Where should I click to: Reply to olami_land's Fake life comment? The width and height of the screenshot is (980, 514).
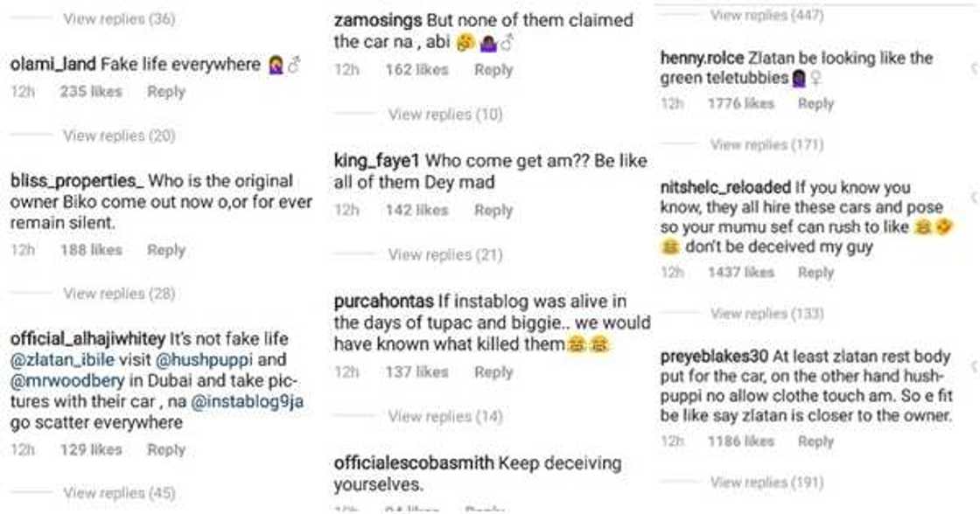pos(166,92)
